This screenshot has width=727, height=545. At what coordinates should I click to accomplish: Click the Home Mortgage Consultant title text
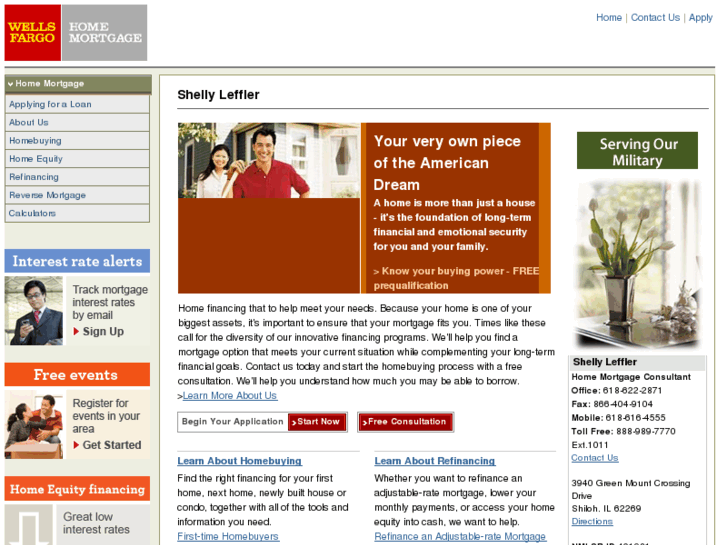[x=631, y=377]
